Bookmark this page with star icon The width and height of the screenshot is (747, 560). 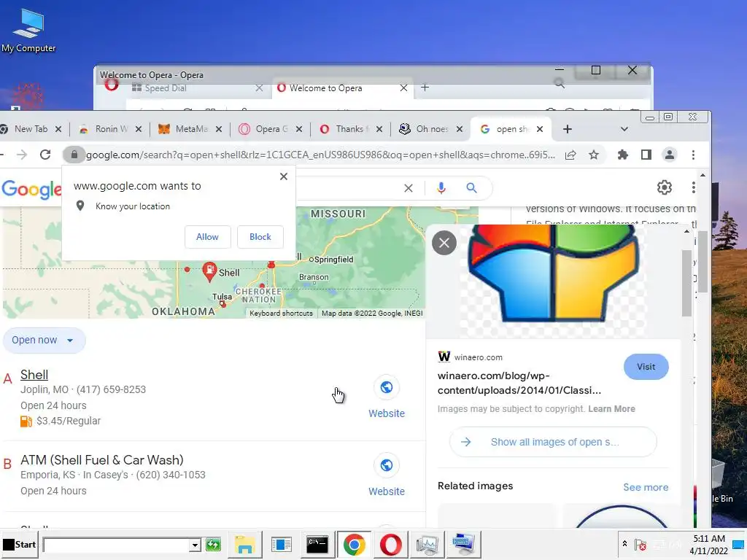tap(594, 155)
